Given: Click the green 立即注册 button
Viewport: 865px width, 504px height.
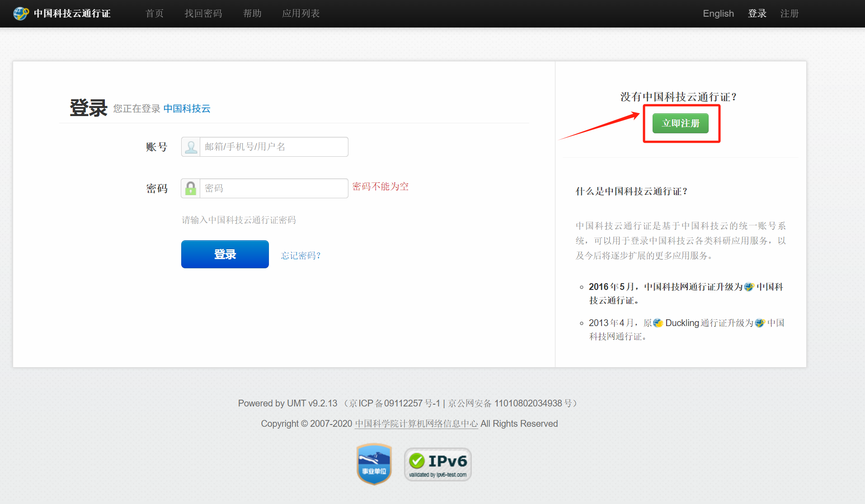Looking at the screenshot, I should click(681, 123).
